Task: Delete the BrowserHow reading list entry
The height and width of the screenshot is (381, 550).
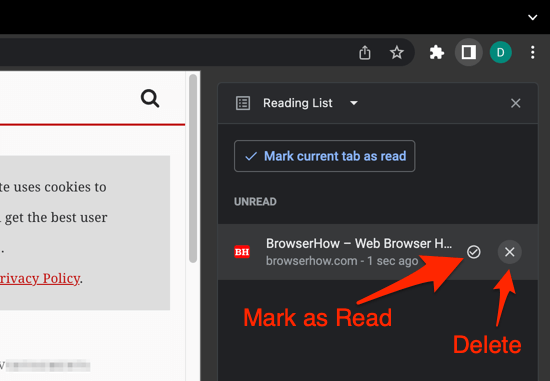Action: point(510,252)
